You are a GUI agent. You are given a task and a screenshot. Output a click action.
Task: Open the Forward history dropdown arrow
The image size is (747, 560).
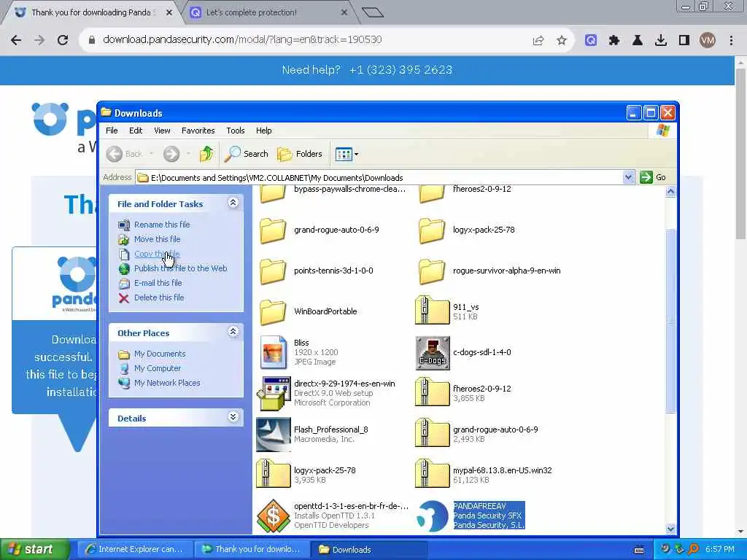pos(188,154)
